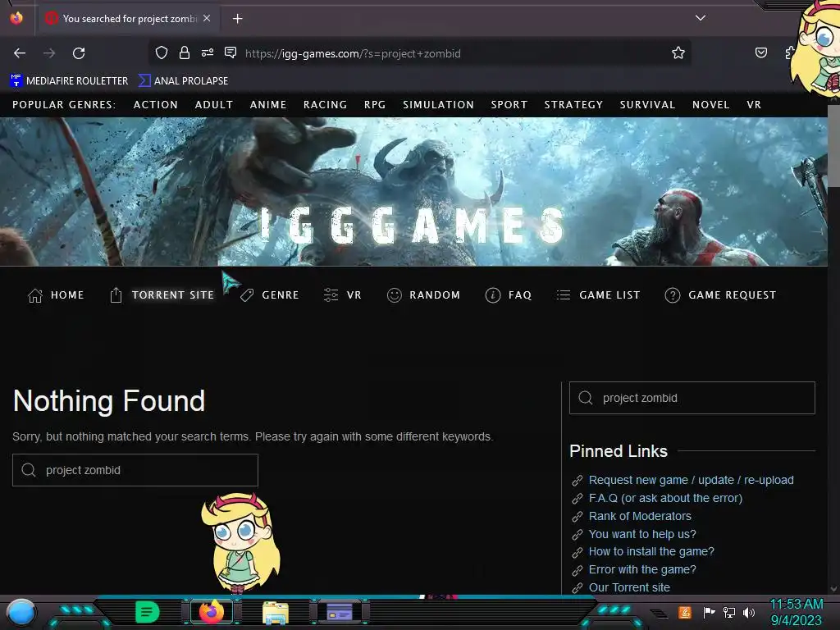Open 'How to install the game?' link
This screenshot has height=630, width=840.
(651, 552)
